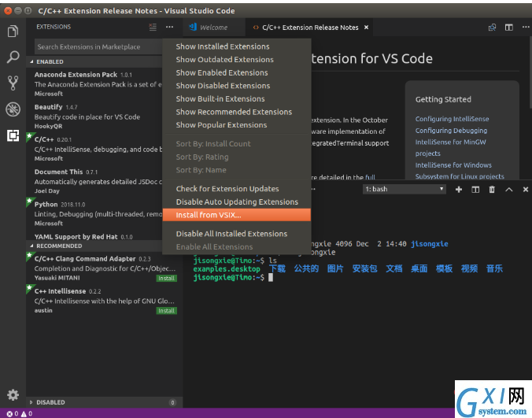Click star badge on C/C++ Clang Command Adapter

click(x=30, y=255)
